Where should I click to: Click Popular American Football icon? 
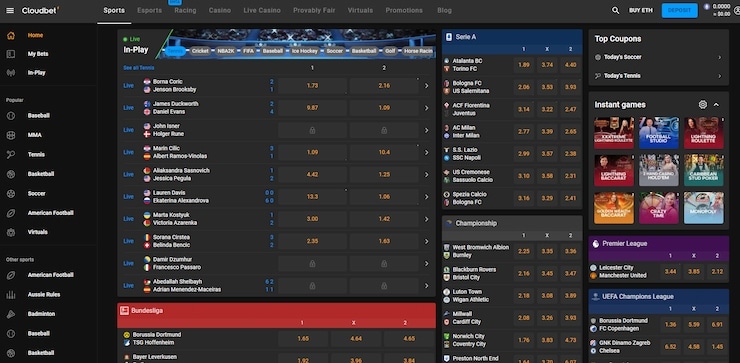tap(11, 213)
